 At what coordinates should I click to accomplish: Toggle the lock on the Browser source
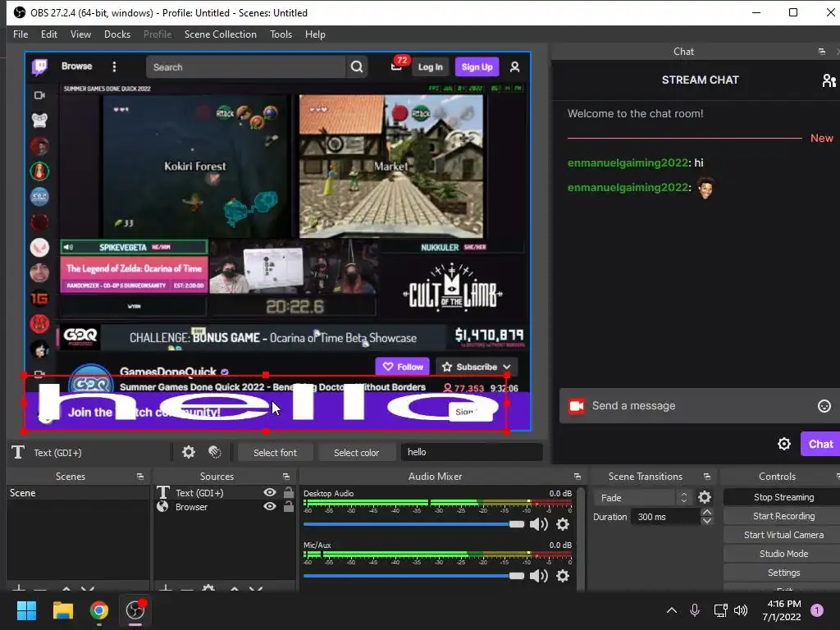click(x=288, y=505)
